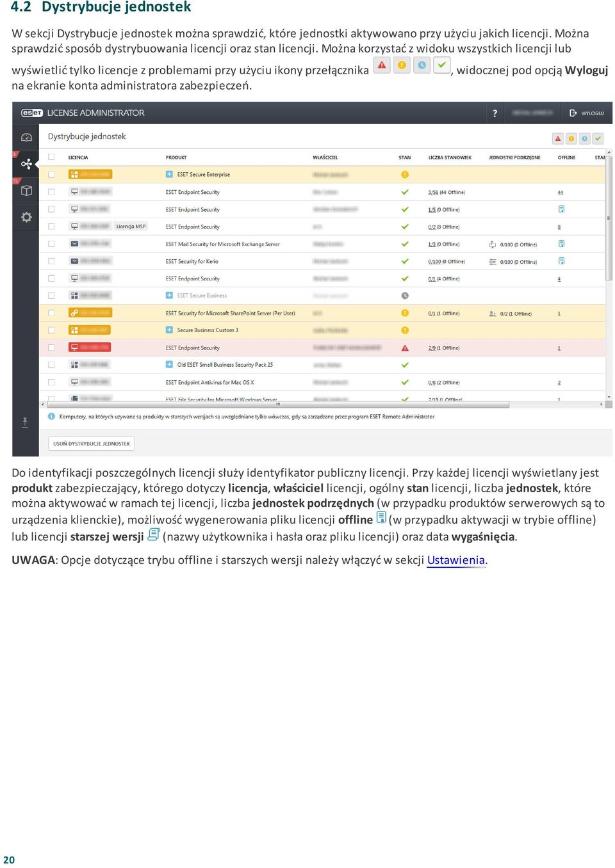The width and height of the screenshot is (615, 868).
Task: Click red error triangle status in table row
Action: click(405, 348)
